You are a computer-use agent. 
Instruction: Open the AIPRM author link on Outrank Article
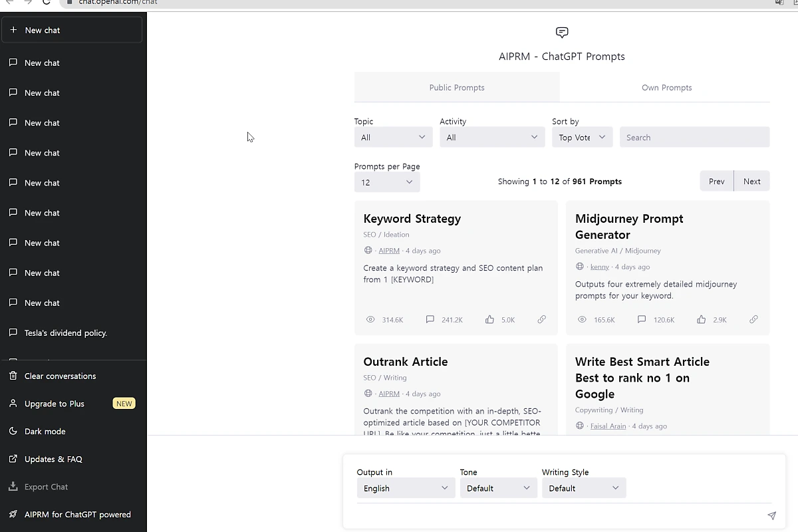(x=389, y=394)
